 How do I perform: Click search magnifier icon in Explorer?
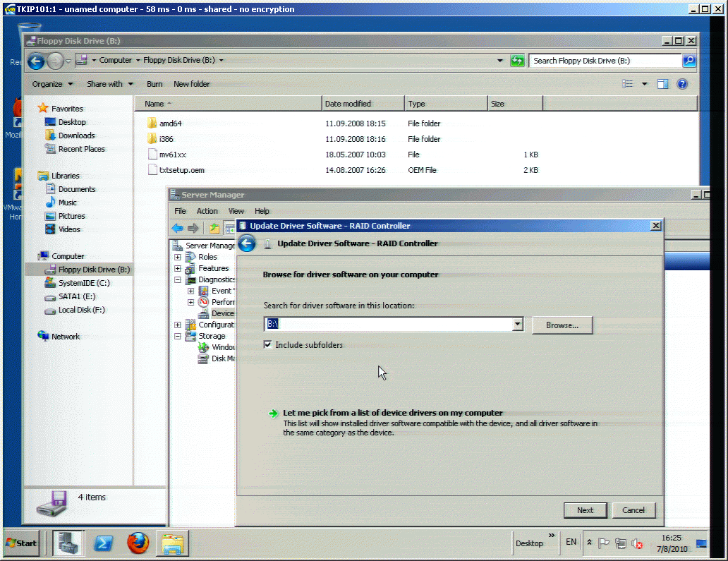(x=689, y=61)
